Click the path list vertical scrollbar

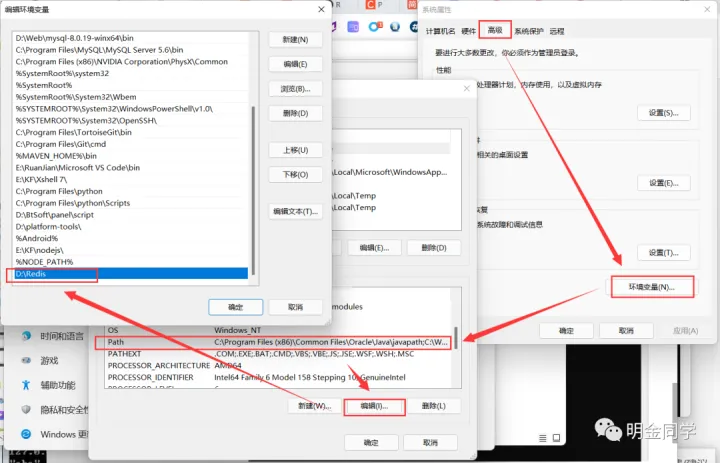[x=253, y=180]
